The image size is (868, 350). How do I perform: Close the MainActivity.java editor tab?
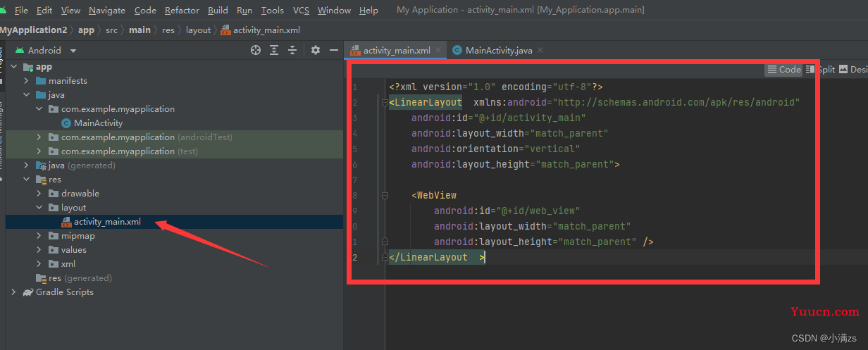point(540,50)
